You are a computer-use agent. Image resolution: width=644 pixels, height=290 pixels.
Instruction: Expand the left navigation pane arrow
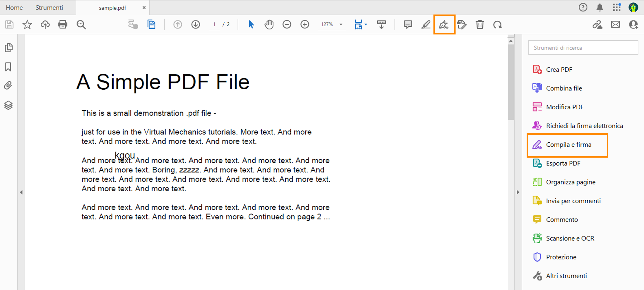21,192
